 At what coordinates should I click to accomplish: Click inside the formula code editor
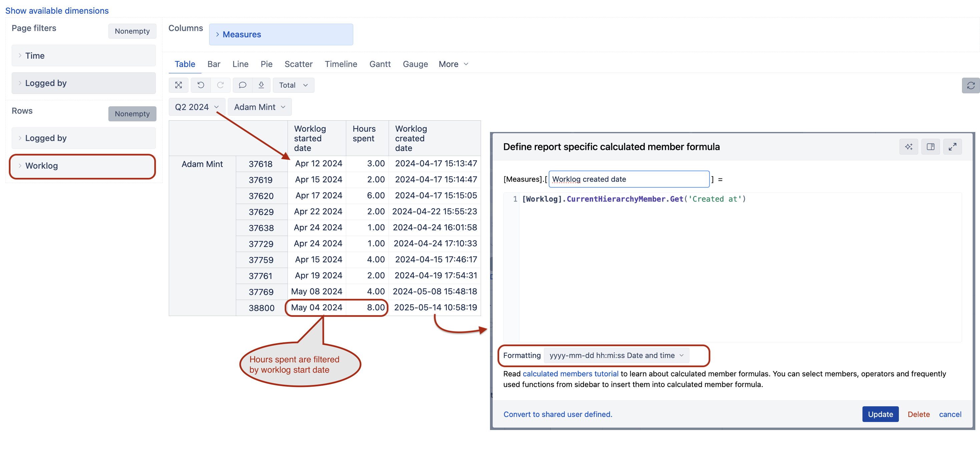(x=740, y=268)
